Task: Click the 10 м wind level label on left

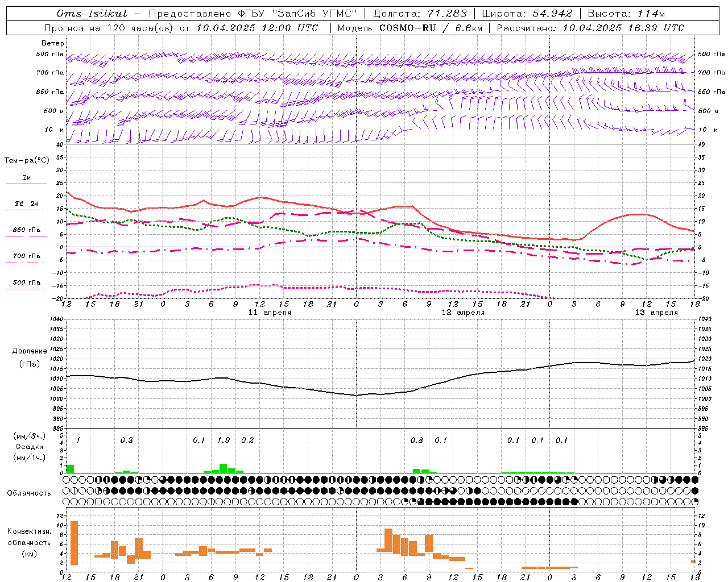Action: pos(54,130)
